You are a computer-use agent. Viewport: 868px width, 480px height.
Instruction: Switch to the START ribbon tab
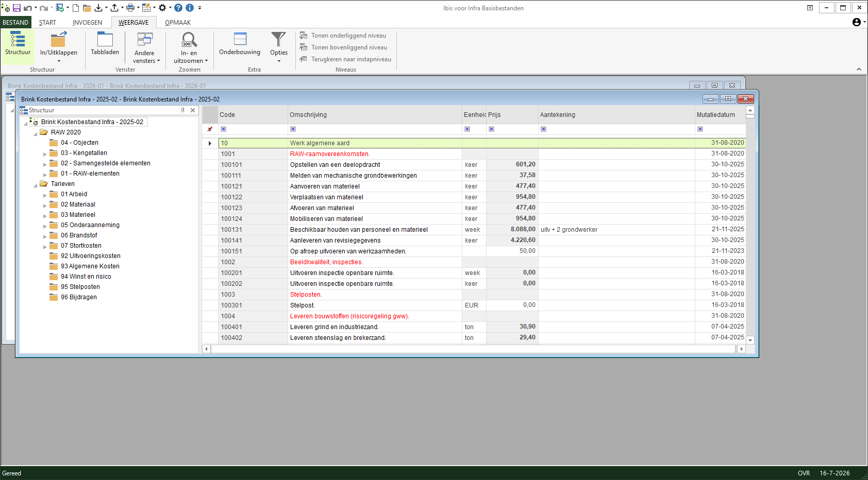point(47,22)
